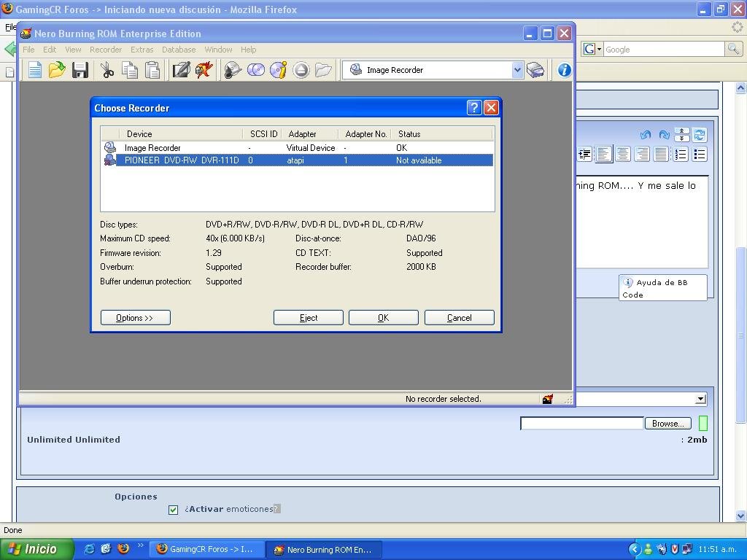This screenshot has height=560, width=747.
Task: Click the ? help button in Choose Recorder
Action: 474,108
